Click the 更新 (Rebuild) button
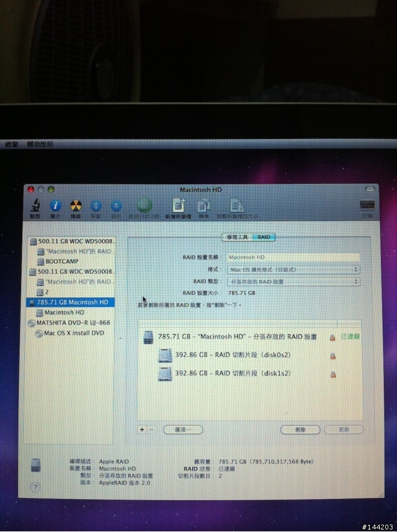Image resolution: width=397 pixels, height=532 pixels. (344, 430)
